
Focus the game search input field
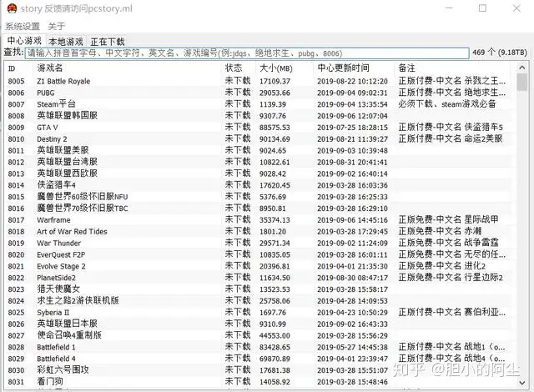pos(247,53)
